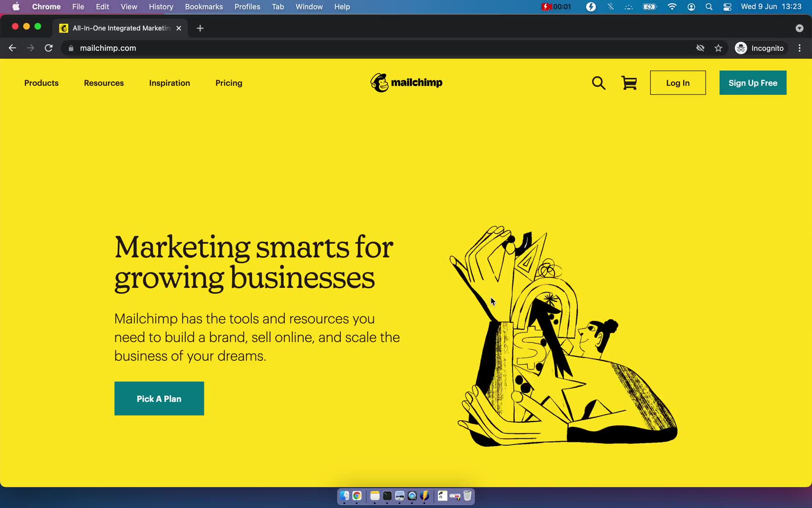Open the Pricing page link
Screen dimensions: 812x508
pos(229,83)
